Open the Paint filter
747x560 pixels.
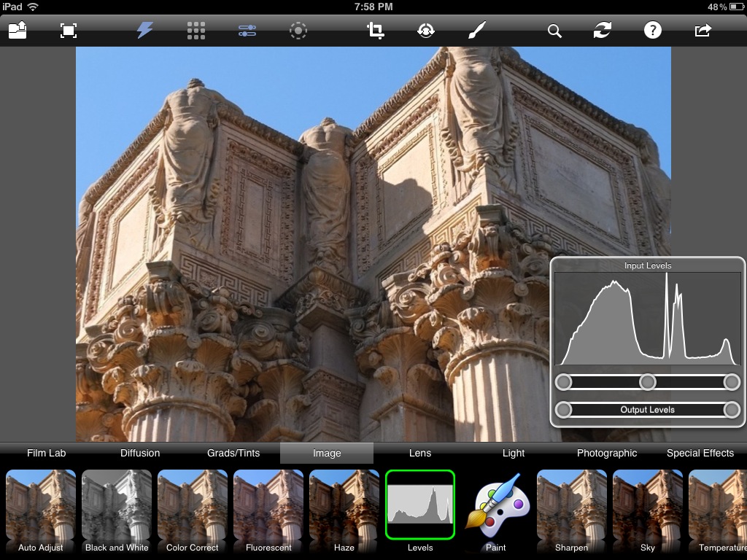pos(496,511)
